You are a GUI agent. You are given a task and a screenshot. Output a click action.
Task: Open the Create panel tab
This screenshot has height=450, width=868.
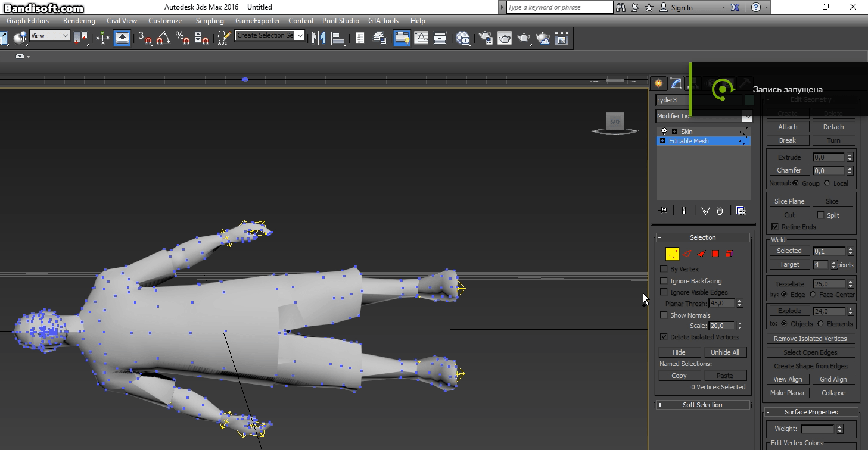[x=658, y=83]
